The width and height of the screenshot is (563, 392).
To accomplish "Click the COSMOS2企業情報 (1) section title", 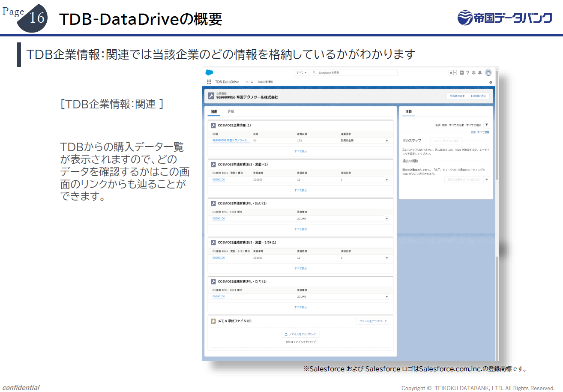I will pyautogui.click(x=234, y=126).
